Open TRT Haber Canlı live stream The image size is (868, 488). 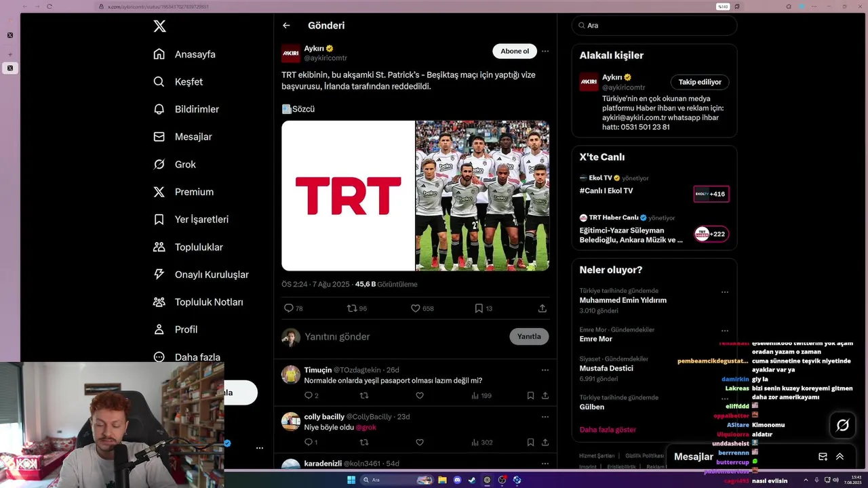654,230
